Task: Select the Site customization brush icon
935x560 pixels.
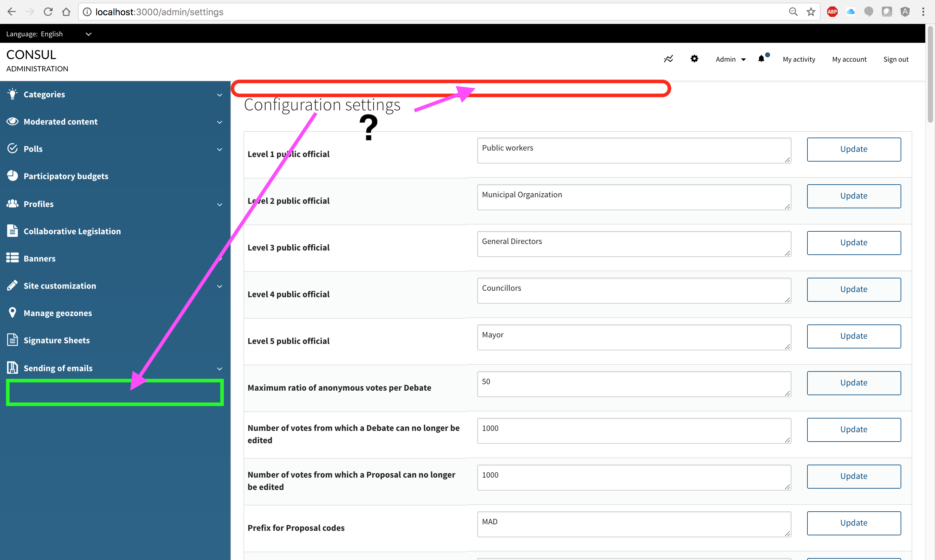Action: pos(12,285)
